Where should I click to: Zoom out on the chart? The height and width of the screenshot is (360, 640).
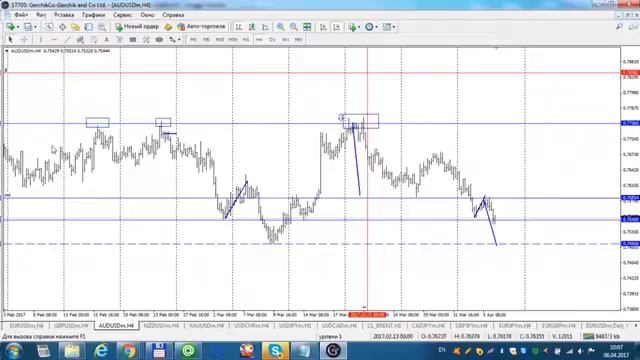coord(293,27)
